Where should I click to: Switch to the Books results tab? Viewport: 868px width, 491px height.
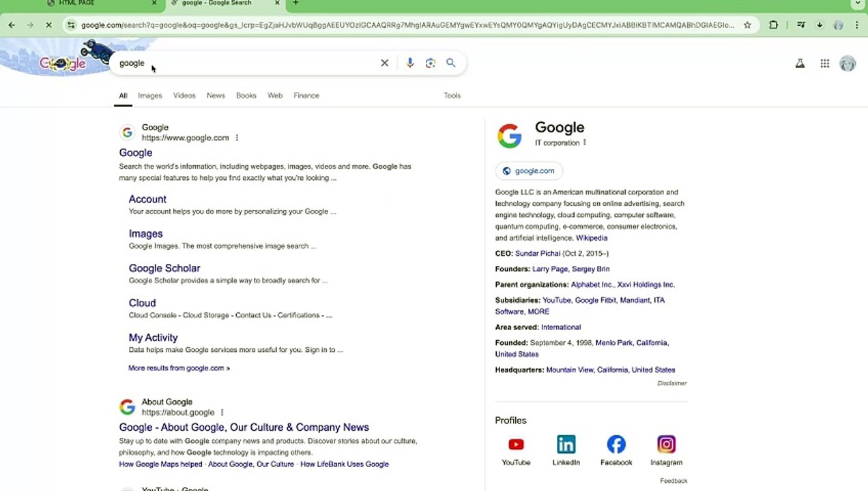246,95
